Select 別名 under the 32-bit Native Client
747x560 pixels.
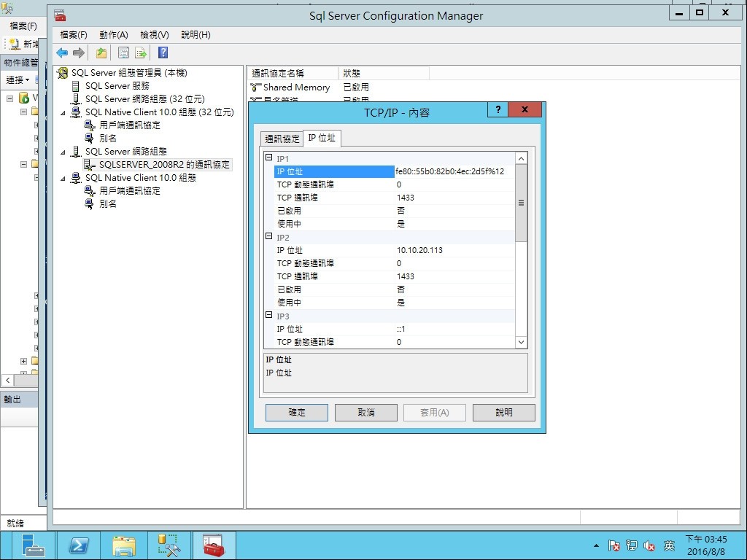point(108,138)
